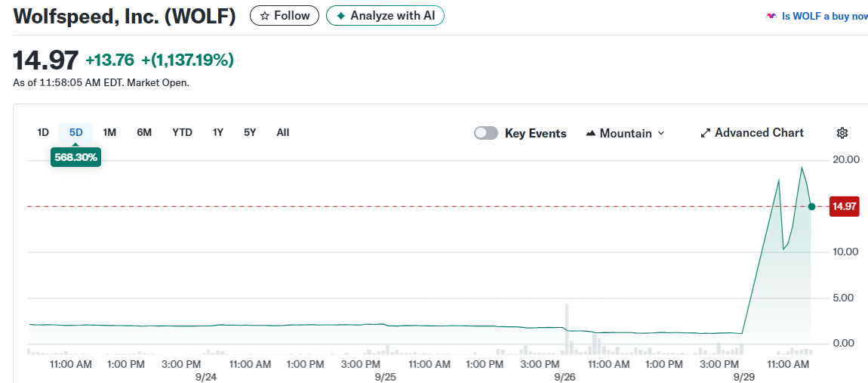Click the Wolfspeed, Inc. (WOLF) title
The image size is (868, 383).
tap(125, 16)
